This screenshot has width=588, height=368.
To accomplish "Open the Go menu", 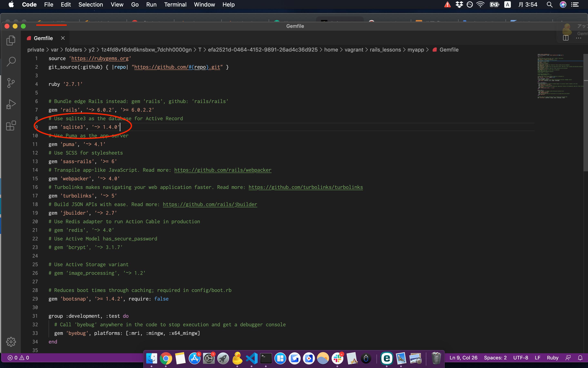I will pyautogui.click(x=135, y=4).
